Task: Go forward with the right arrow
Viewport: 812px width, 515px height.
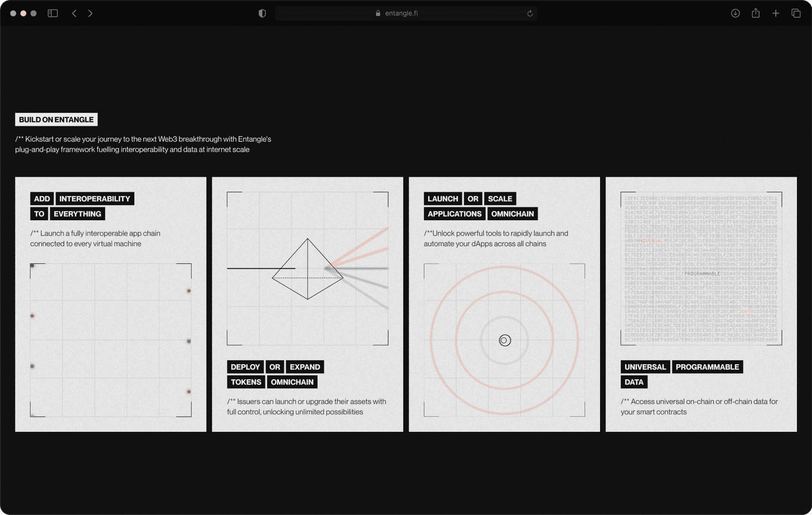Action: (x=90, y=13)
